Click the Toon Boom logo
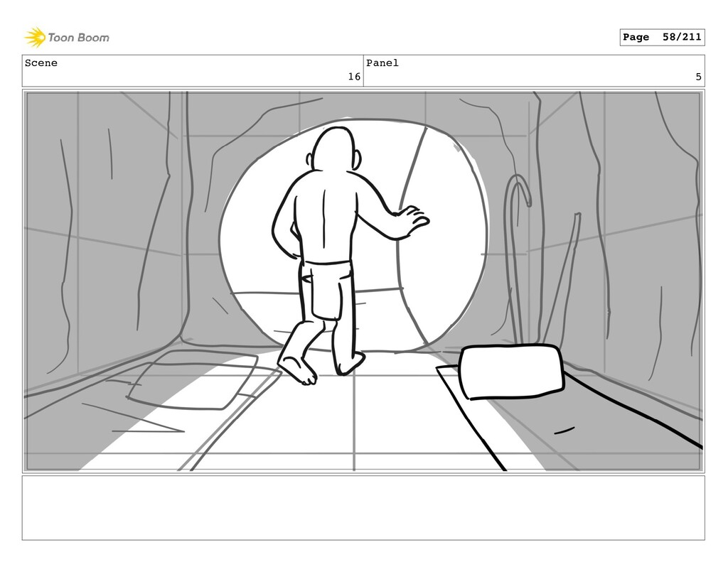Image resolution: width=728 pixels, height=562 pixels. tap(67, 38)
